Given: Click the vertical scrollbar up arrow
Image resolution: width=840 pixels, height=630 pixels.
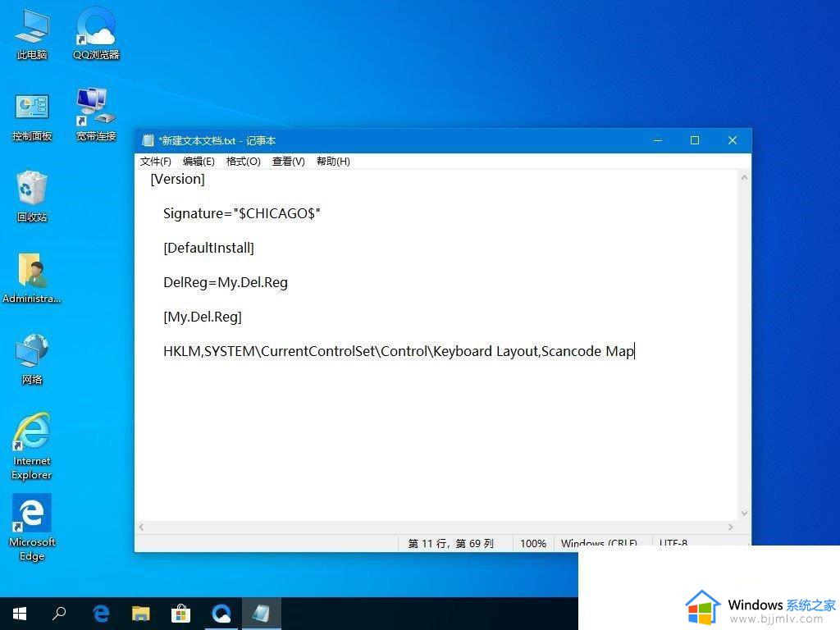Looking at the screenshot, I should point(744,177).
